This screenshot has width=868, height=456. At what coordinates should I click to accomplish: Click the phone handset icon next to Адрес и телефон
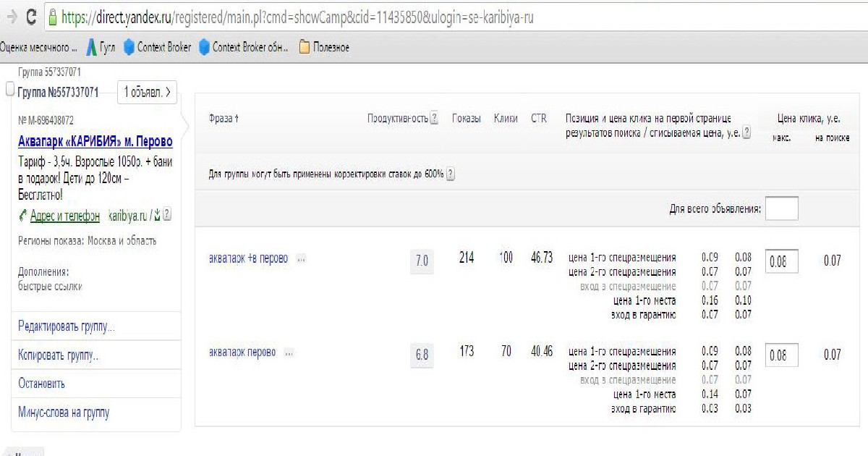pyautogui.click(x=23, y=216)
